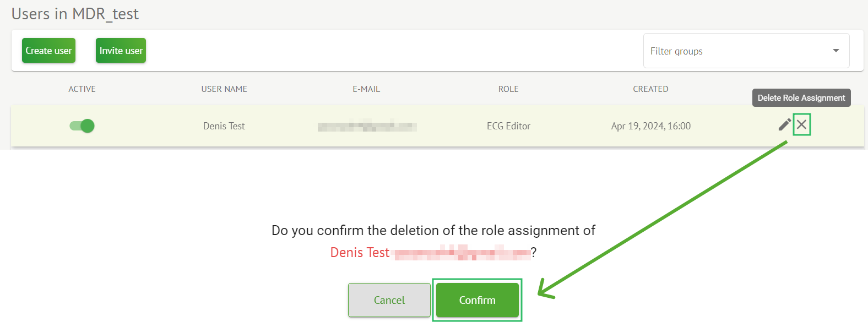Click the X delete role assignment icon
Viewport: 868px width, 327px height.
(x=801, y=125)
